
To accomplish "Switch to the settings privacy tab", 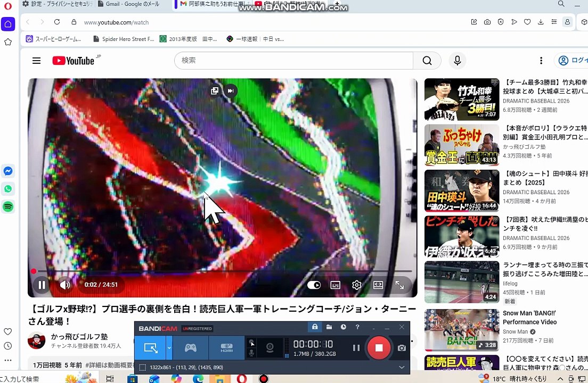I will click(58, 4).
